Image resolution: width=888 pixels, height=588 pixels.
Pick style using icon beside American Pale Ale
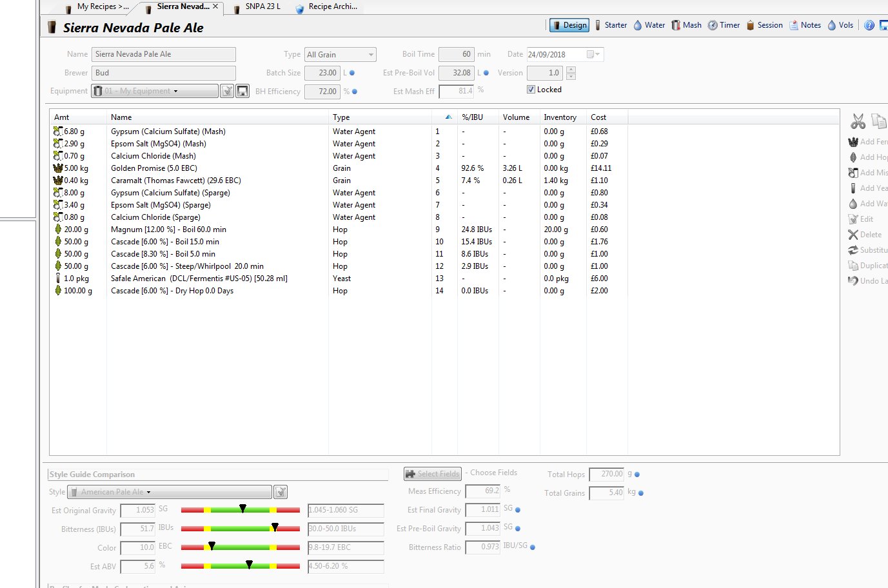coord(281,492)
